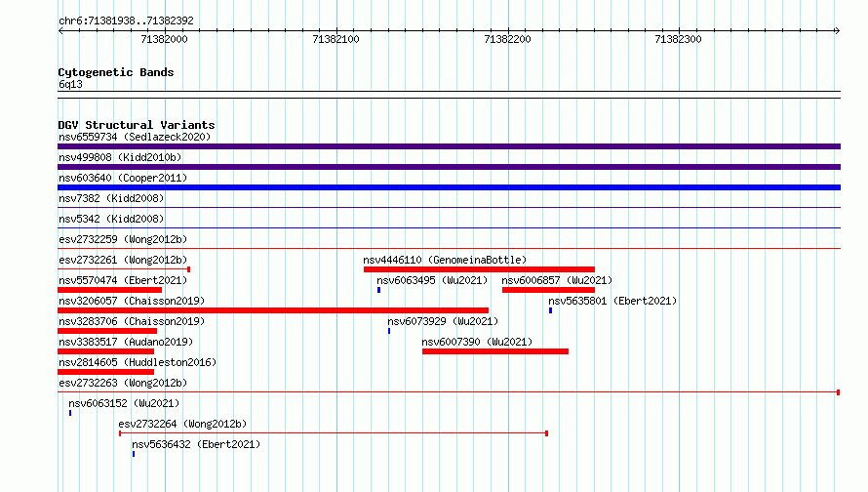Open esv2732261 (Wong2012b) variant label
Screen dimensions: 868x492
pos(123,260)
